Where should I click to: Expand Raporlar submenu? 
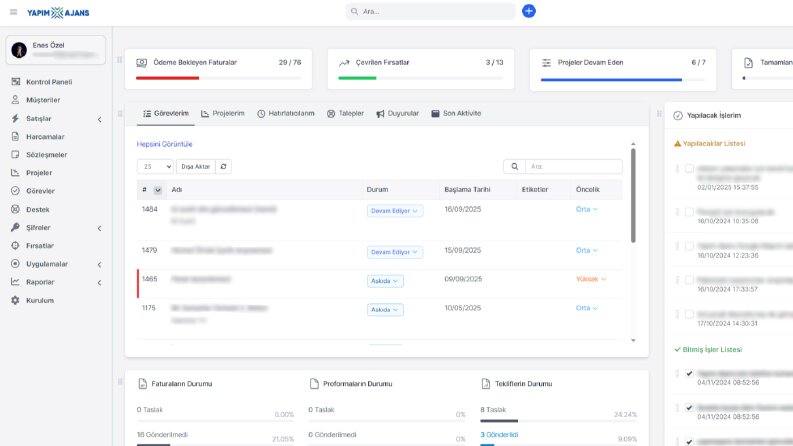pyautogui.click(x=99, y=283)
